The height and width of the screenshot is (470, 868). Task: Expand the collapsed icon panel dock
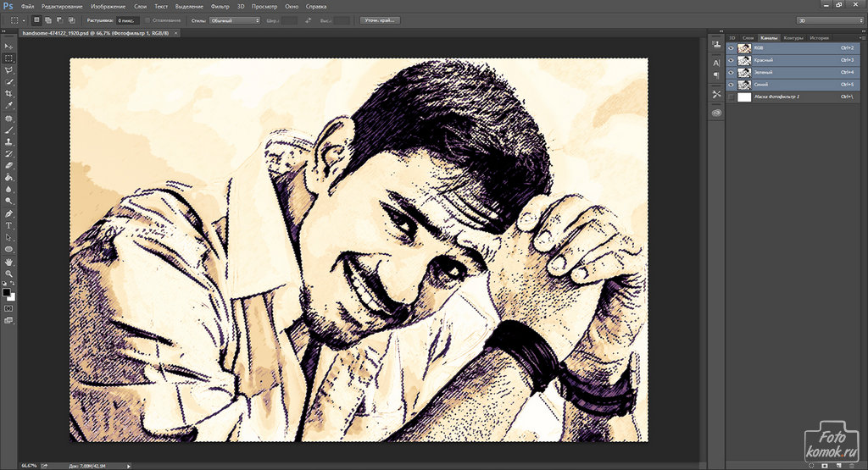721,31
